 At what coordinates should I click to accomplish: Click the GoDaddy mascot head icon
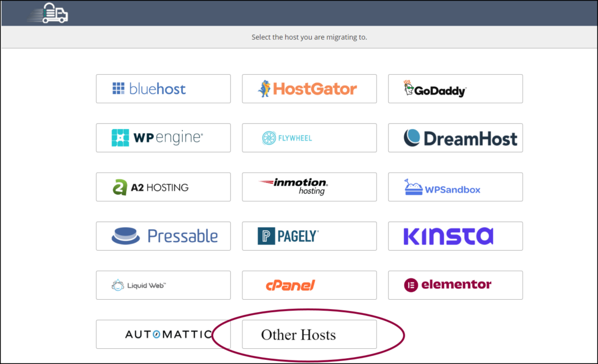pos(408,87)
